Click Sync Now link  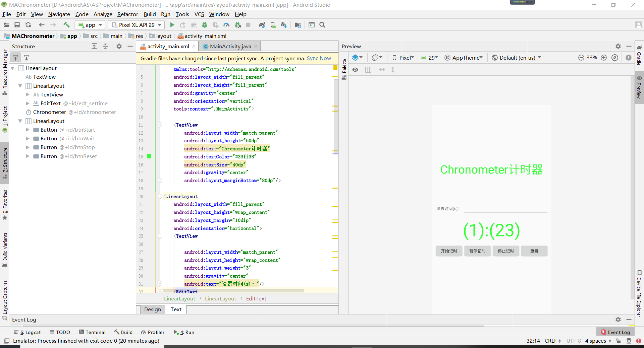click(x=319, y=58)
